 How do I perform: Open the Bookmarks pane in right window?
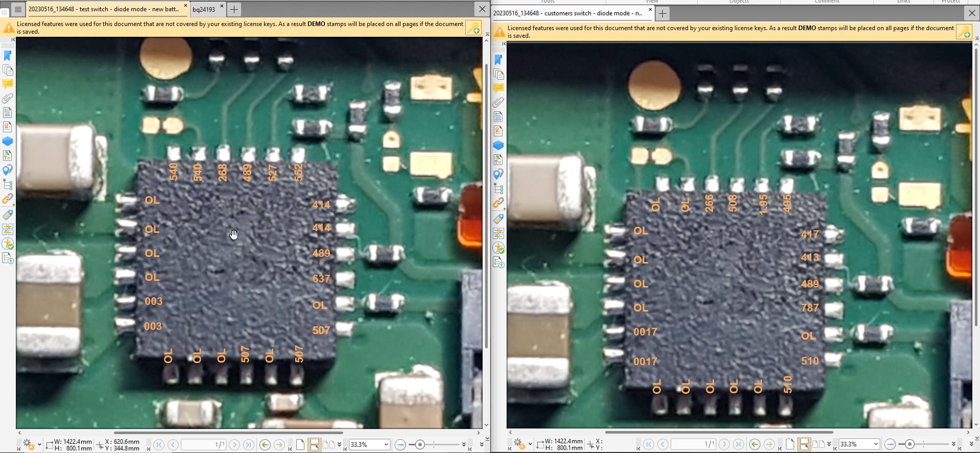point(498,60)
